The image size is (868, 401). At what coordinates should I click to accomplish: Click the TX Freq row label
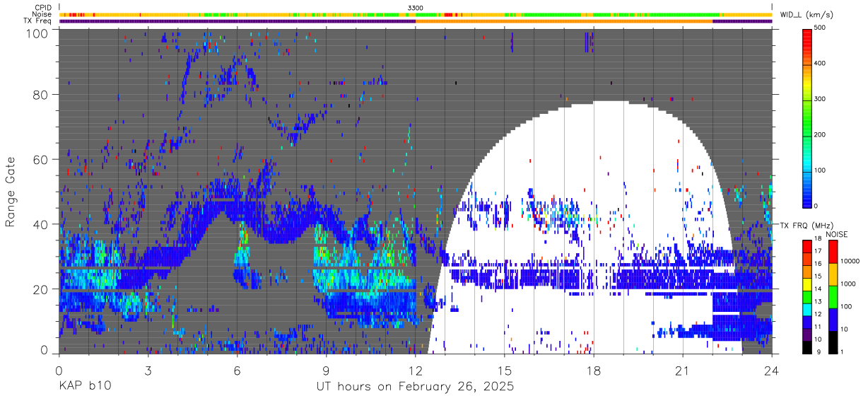[x=37, y=21]
